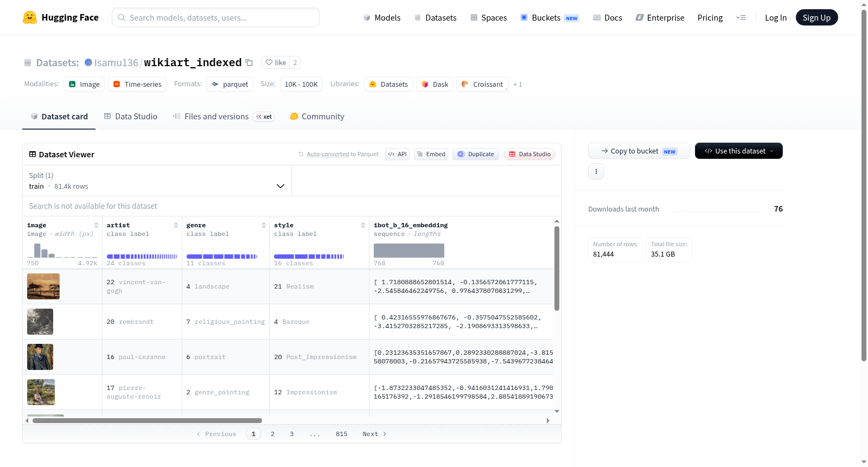868x467 pixels.
Task: Click the heart like button
Action: pos(276,62)
